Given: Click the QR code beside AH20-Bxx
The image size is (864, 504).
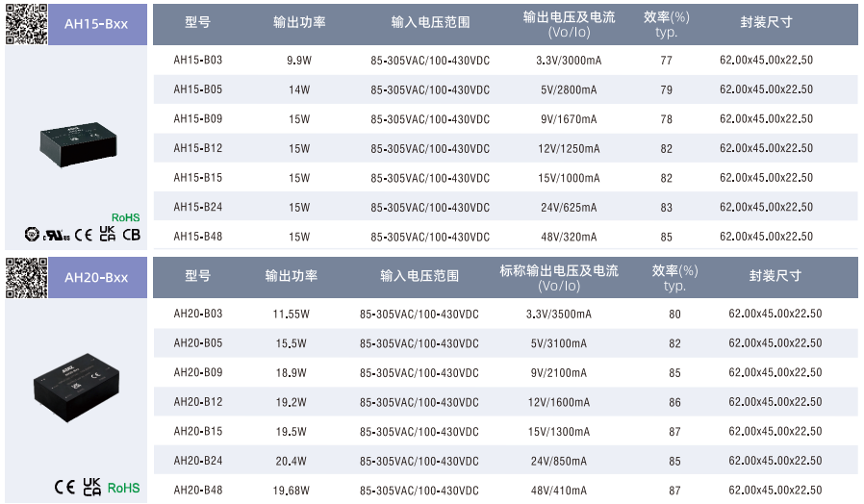Looking at the screenshot, I should click(x=26, y=278).
